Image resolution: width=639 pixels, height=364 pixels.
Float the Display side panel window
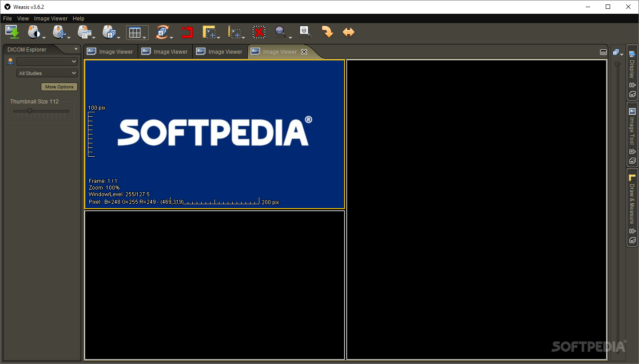(x=632, y=94)
